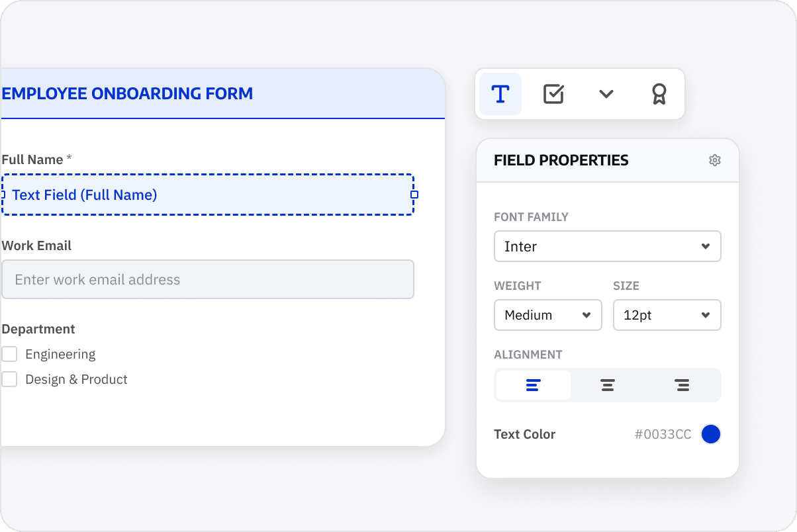The image size is (797, 532).
Task: Click the blue Text Color swatch
Action: tap(711, 434)
